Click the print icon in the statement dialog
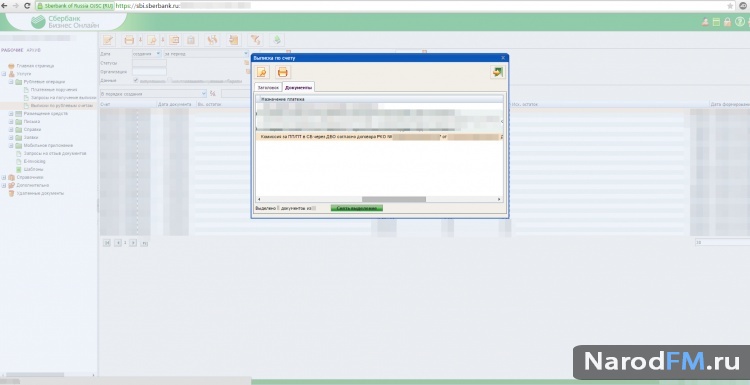The image size is (750, 385). [283, 73]
